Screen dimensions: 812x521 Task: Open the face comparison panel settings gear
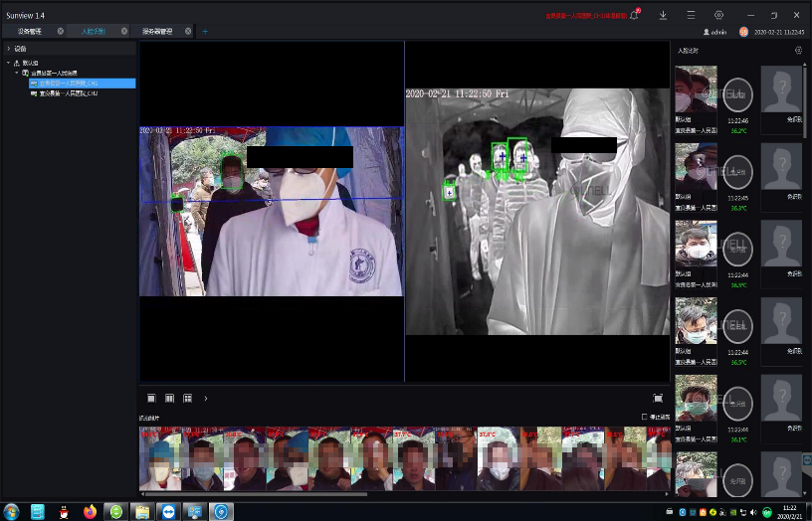pos(798,50)
